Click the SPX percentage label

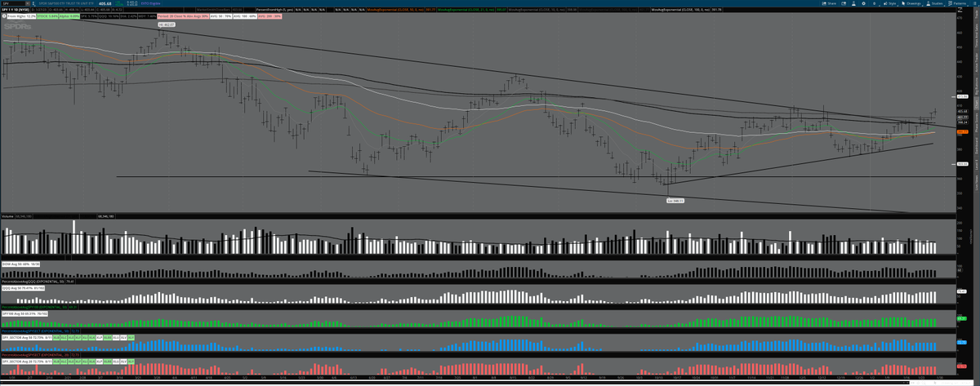pyautogui.click(x=88, y=16)
